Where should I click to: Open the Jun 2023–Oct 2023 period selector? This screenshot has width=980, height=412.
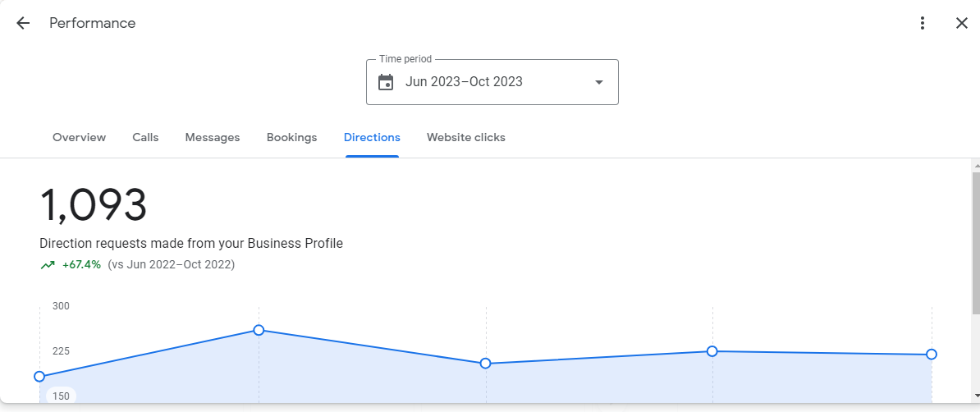click(492, 82)
